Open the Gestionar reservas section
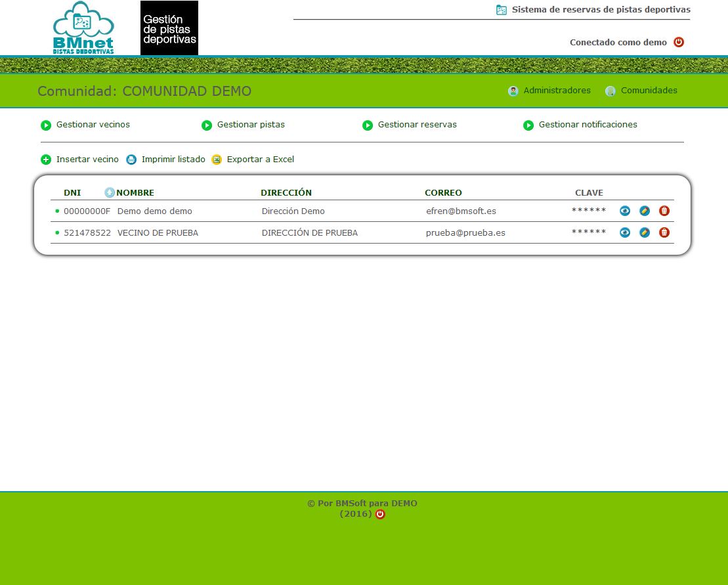Screen dimensions: 728x585 (x=417, y=125)
